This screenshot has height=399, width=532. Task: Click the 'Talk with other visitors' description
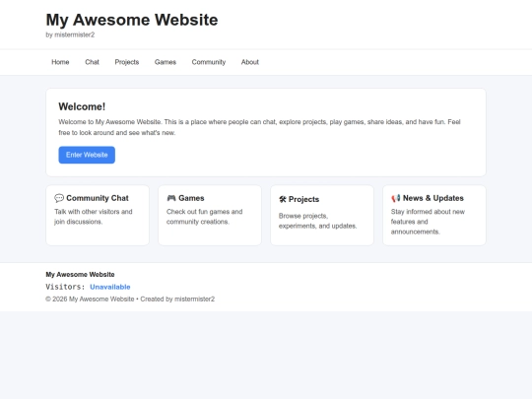pos(94,217)
